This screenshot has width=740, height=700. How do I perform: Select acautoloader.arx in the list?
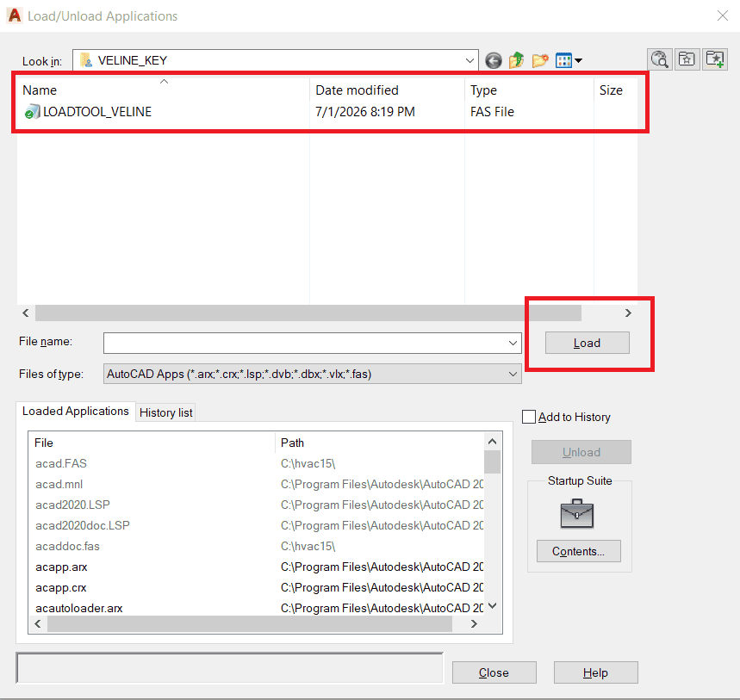coord(78,609)
